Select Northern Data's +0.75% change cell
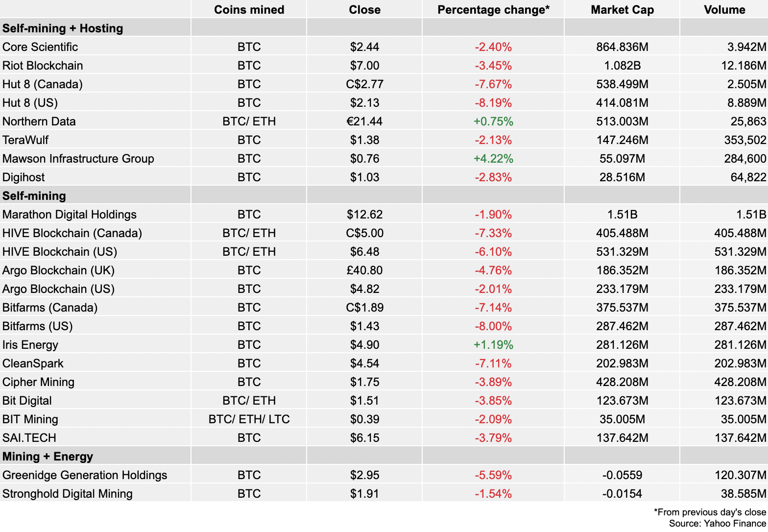 pyautogui.click(x=493, y=121)
